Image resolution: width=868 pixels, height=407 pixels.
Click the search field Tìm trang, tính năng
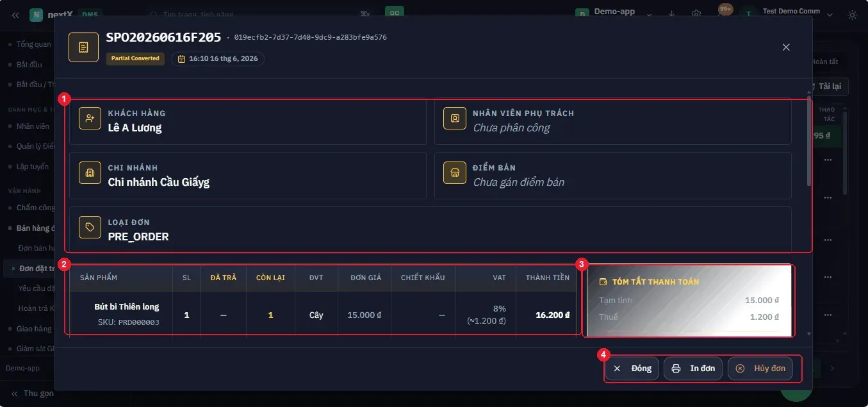point(259,14)
